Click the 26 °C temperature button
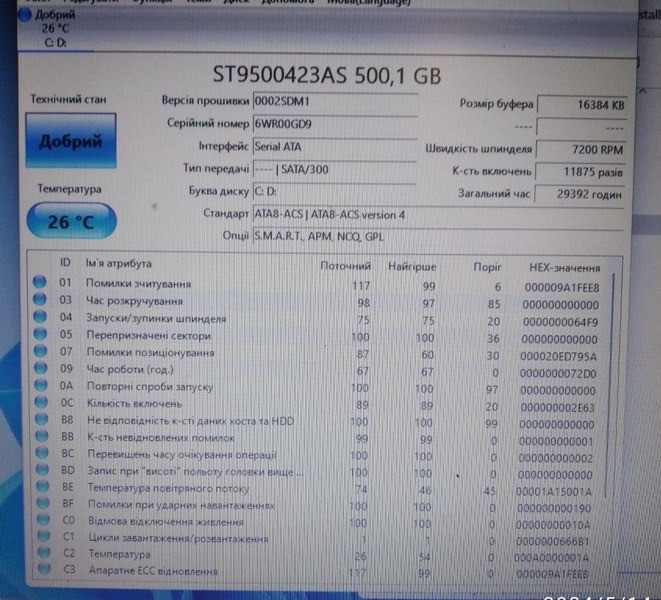The width and height of the screenshot is (661, 600). pos(71,221)
